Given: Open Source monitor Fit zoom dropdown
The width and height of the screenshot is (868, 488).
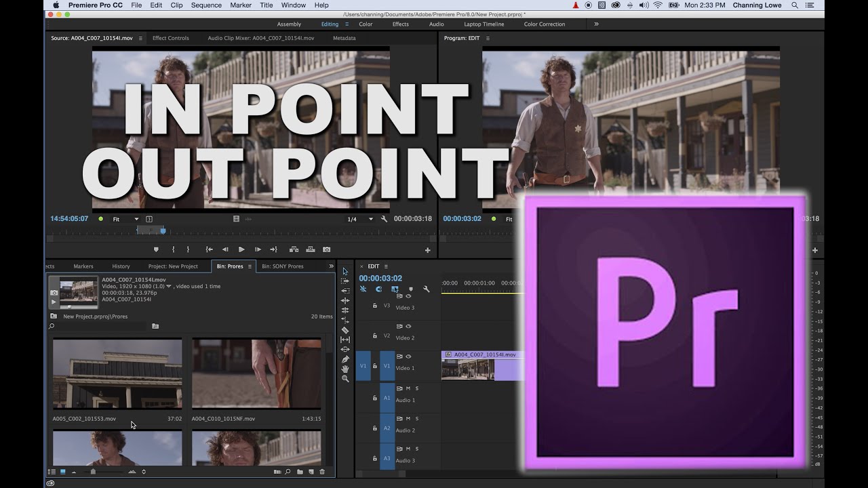Looking at the screenshot, I should click(125, 219).
